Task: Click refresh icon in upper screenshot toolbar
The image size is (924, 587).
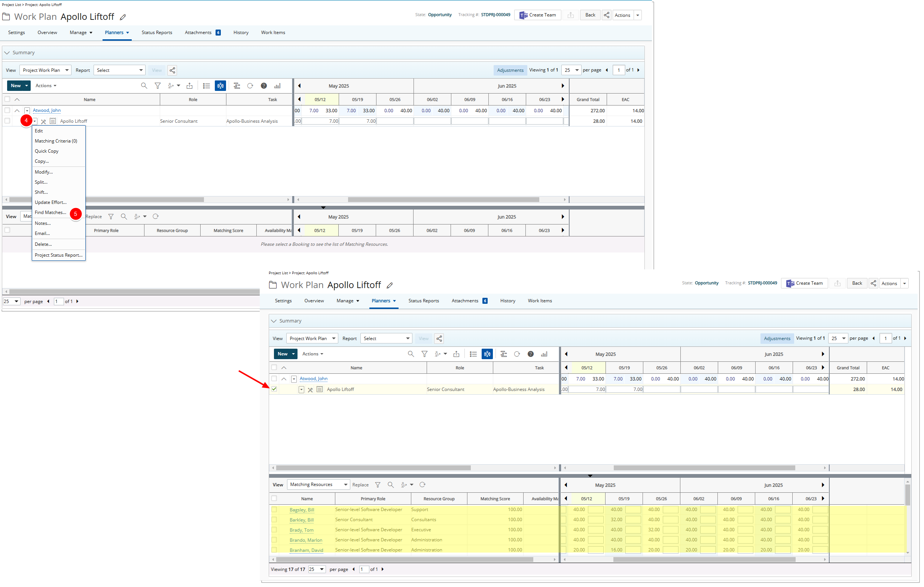Action: [250, 86]
